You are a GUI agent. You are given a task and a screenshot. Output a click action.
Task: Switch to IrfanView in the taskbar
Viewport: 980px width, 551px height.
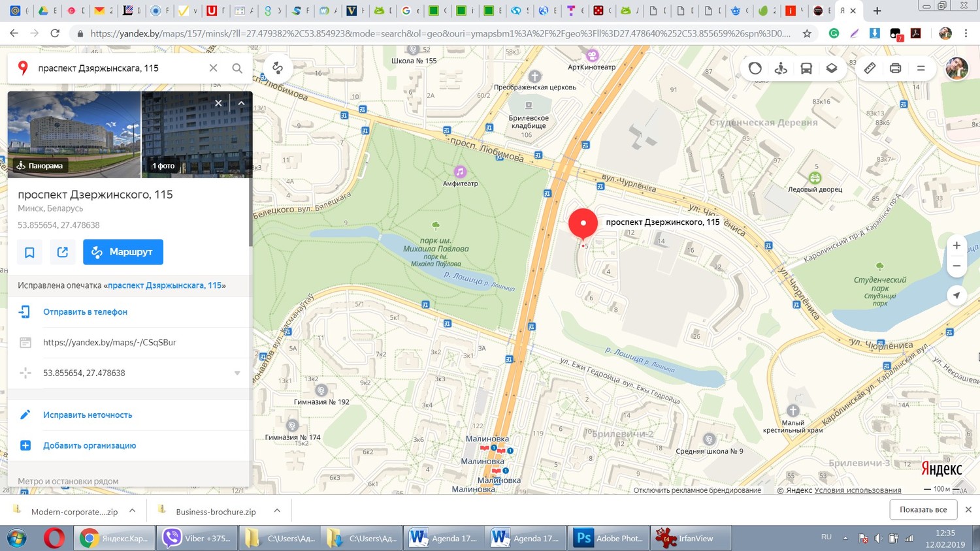tap(691, 539)
